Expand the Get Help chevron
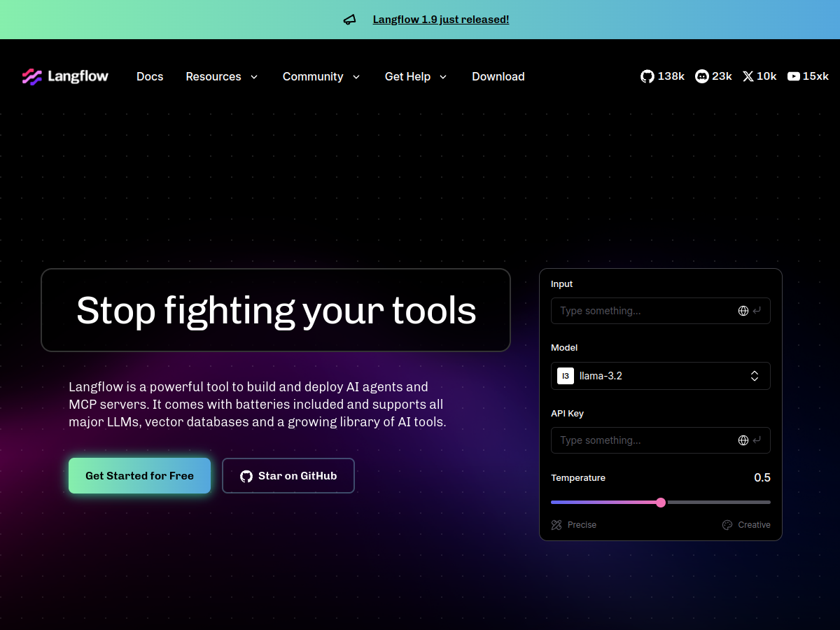840x630 pixels. pos(442,77)
